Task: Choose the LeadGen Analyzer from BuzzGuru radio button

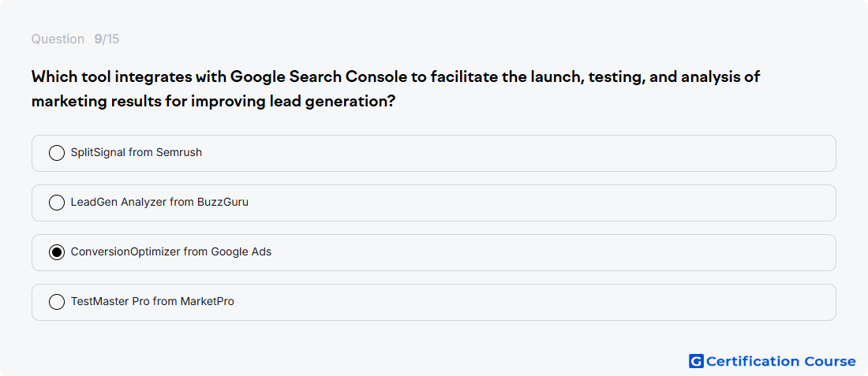Action: point(57,203)
